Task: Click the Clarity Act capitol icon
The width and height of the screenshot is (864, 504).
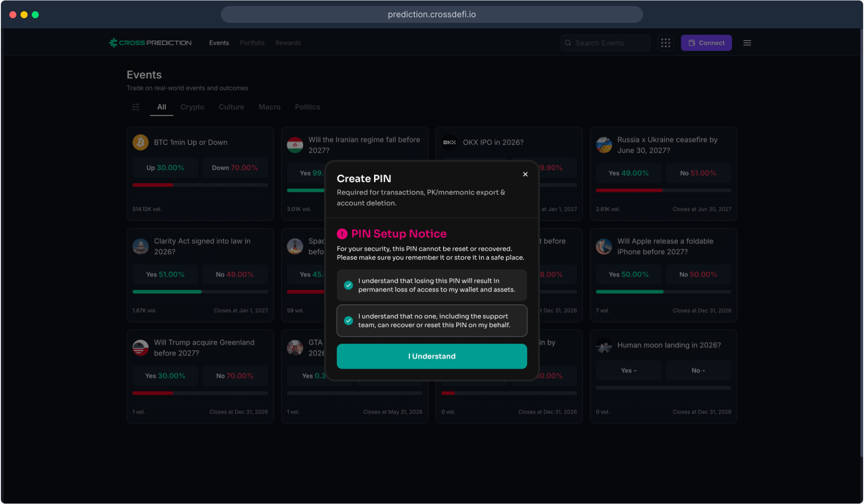Action: click(x=141, y=246)
